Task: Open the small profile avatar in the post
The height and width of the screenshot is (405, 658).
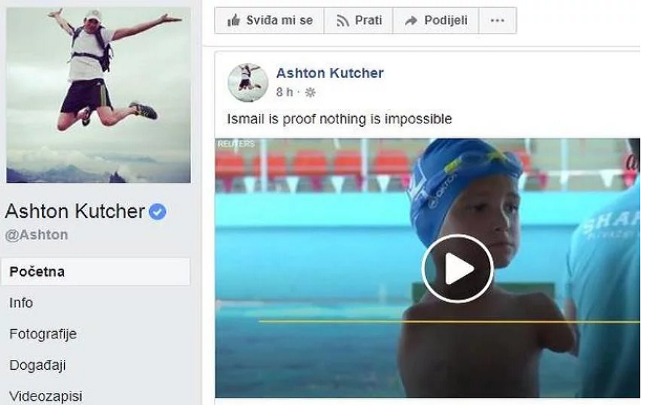Action: 248,83
